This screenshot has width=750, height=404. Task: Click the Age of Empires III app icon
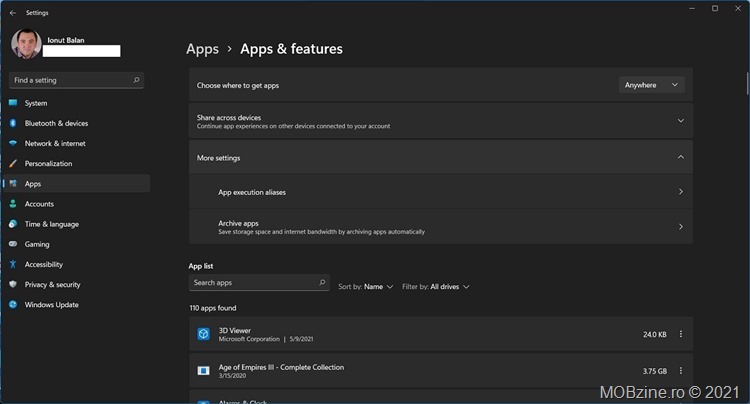click(x=203, y=371)
